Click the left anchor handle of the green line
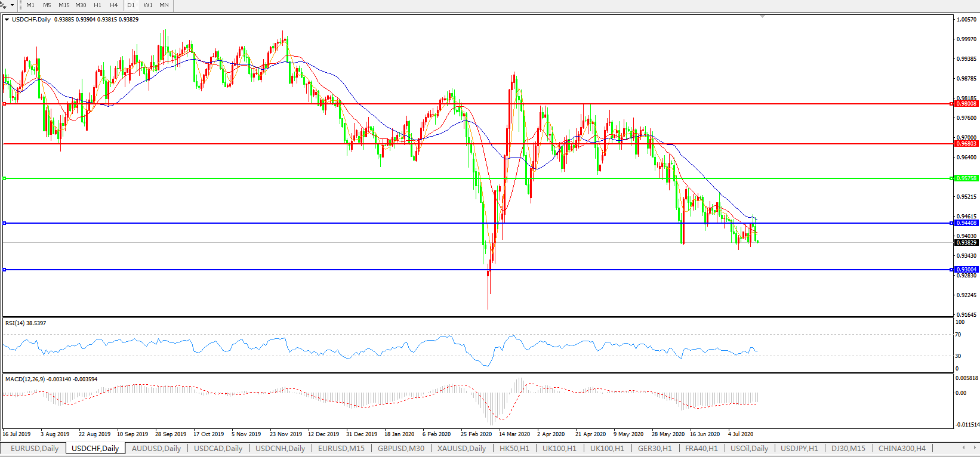This screenshot has height=457, width=980. [x=5, y=178]
